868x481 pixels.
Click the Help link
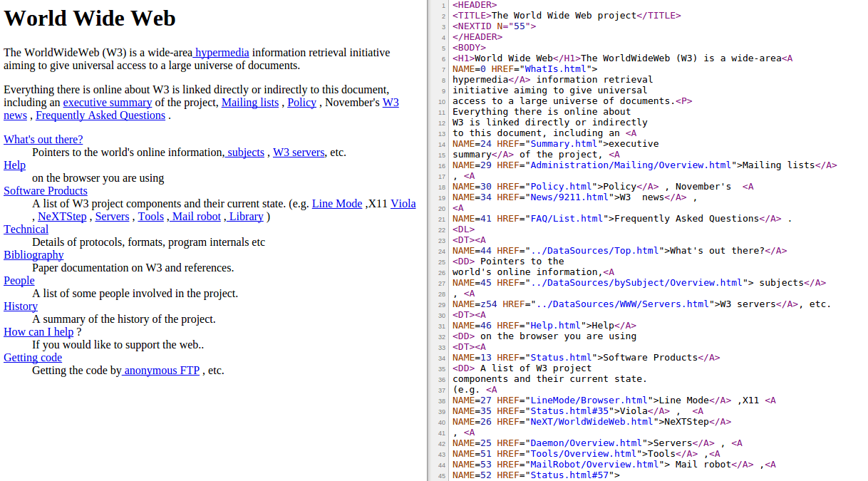pyautogui.click(x=14, y=165)
